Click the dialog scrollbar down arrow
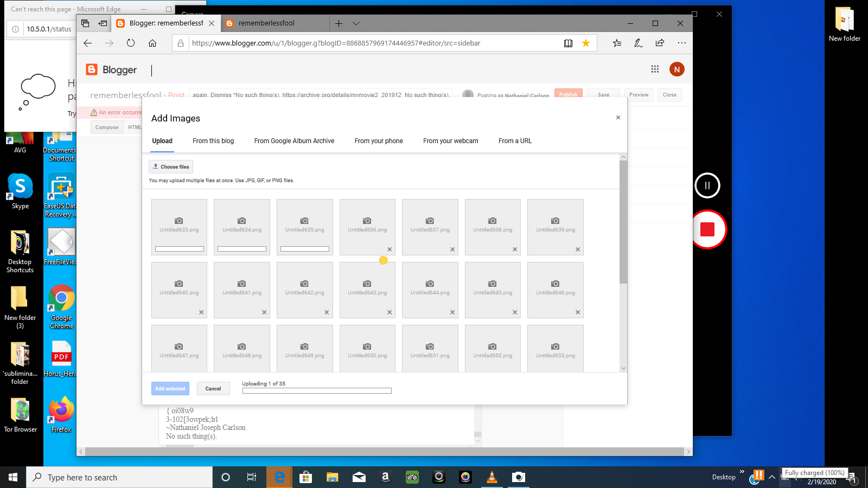 point(623,368)
